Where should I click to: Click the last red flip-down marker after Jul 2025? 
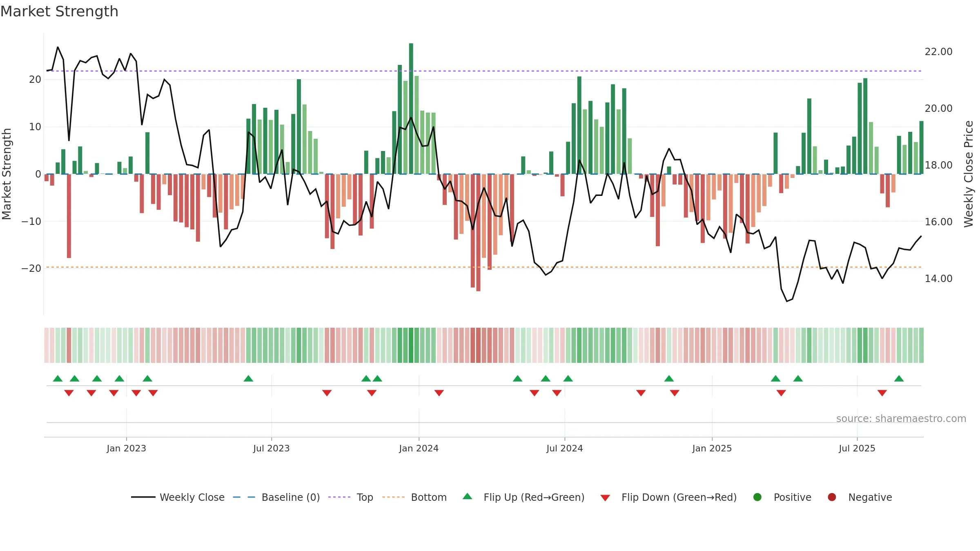(882, 393)
